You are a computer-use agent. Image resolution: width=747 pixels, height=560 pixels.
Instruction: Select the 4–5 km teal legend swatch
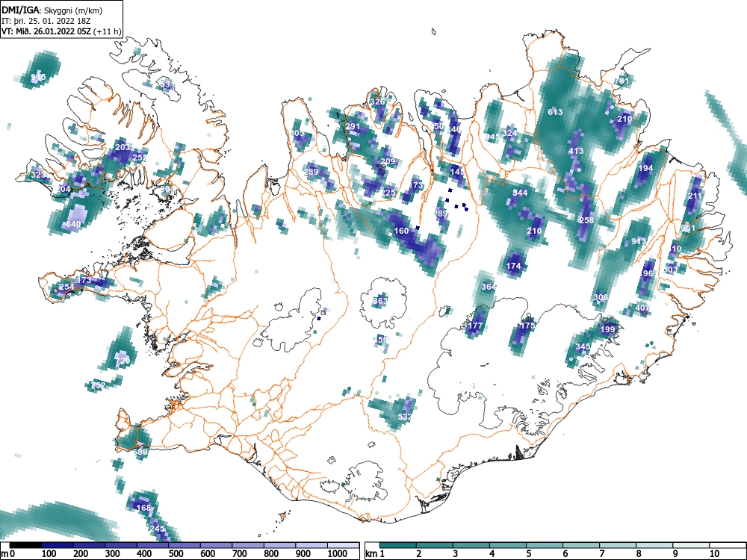508,545
